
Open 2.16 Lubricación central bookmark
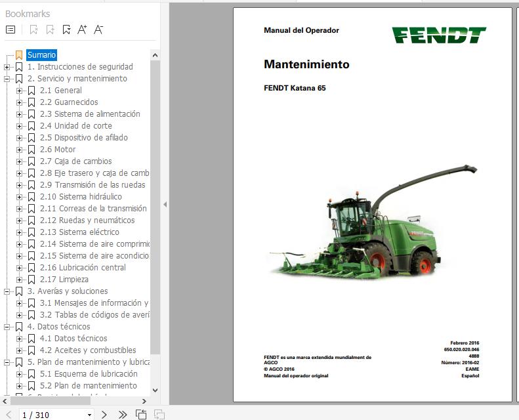point(83,268)
